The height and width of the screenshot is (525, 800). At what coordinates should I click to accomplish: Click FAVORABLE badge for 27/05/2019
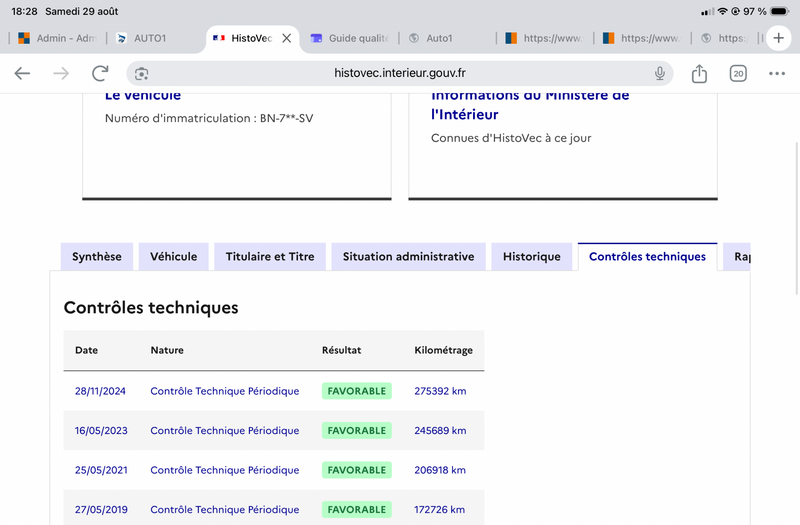pyautogui.click(x=357, y=509)
